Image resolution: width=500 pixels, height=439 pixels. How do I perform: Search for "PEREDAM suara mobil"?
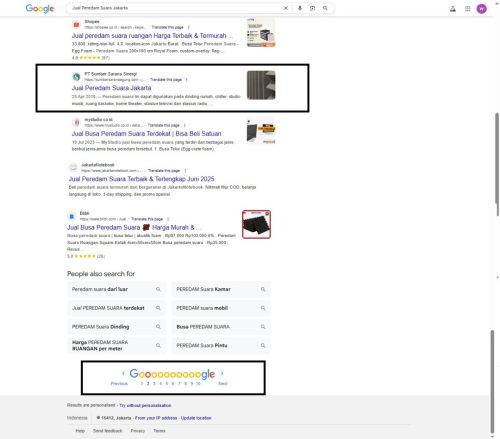click(221, 308)
